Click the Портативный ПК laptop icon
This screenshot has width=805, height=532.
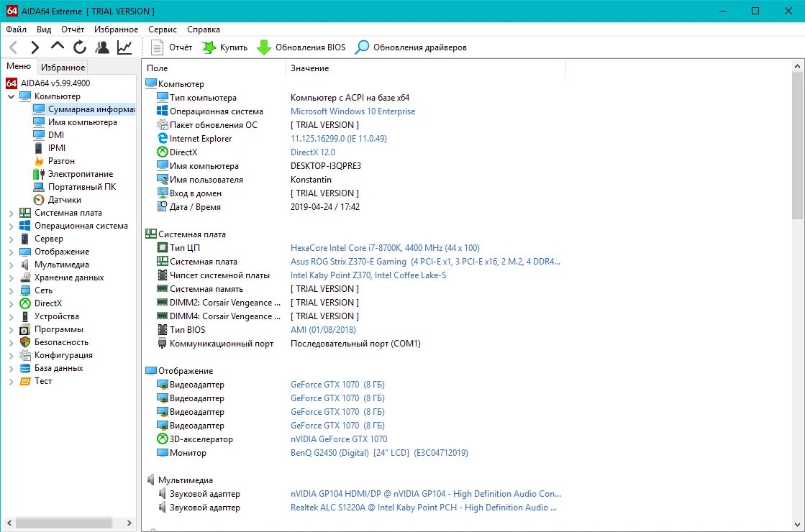point(39,187)
